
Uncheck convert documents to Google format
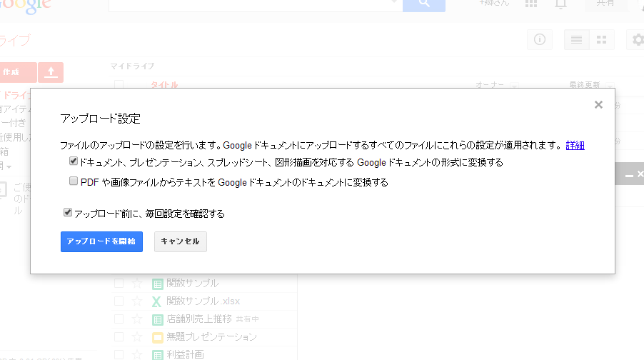point(74,161)
